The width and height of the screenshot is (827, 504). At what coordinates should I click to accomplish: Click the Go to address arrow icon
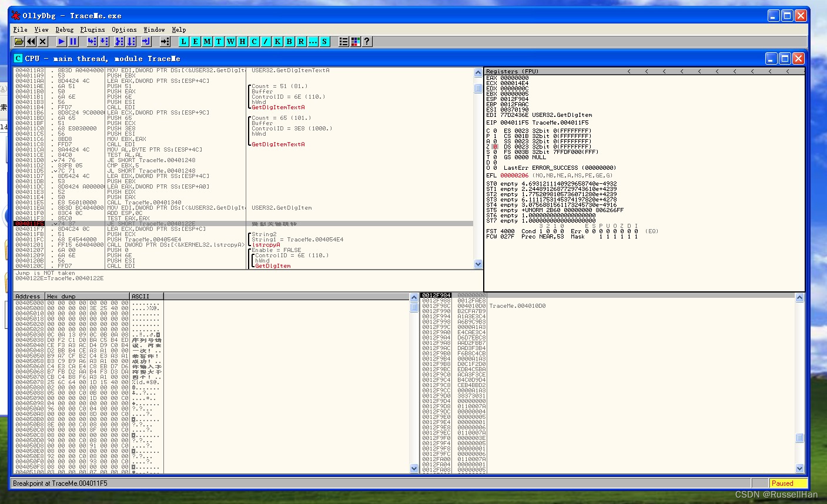coord(165,42)
